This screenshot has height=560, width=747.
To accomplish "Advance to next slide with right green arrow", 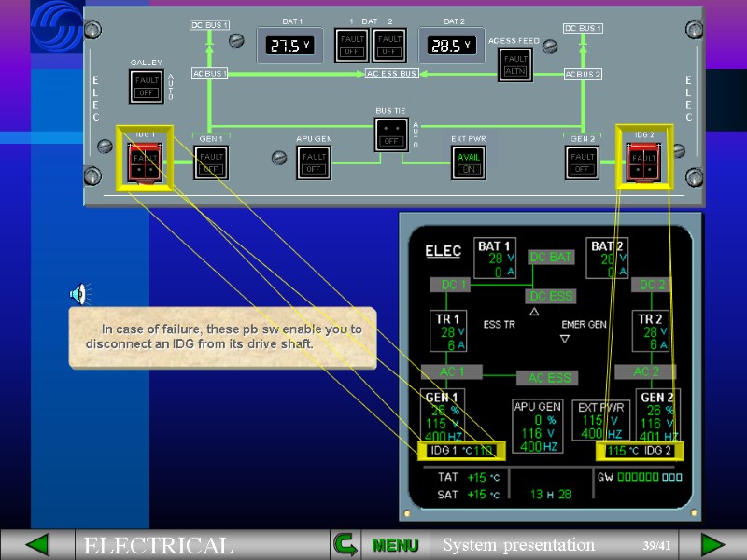I will pyautogui.click(x=712, y=544).
